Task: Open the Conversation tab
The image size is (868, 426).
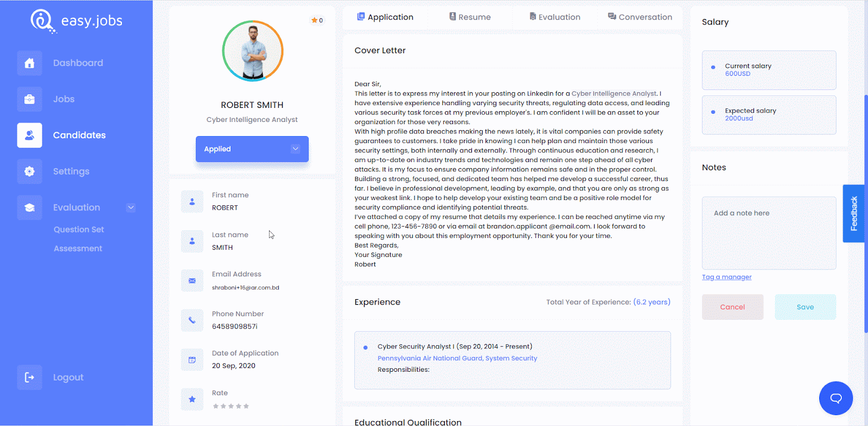Action: tap(640, 17)
